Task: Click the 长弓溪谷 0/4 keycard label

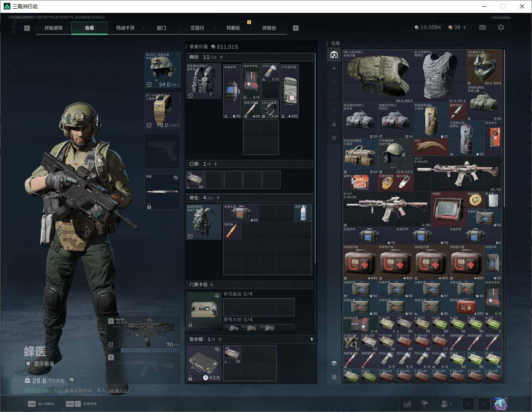Action: (x=238, y=294)
